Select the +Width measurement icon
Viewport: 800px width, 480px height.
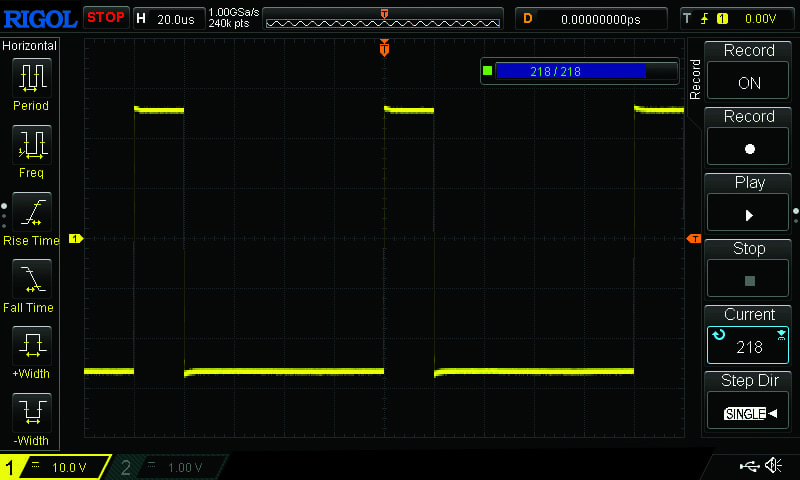coord(30,352)
